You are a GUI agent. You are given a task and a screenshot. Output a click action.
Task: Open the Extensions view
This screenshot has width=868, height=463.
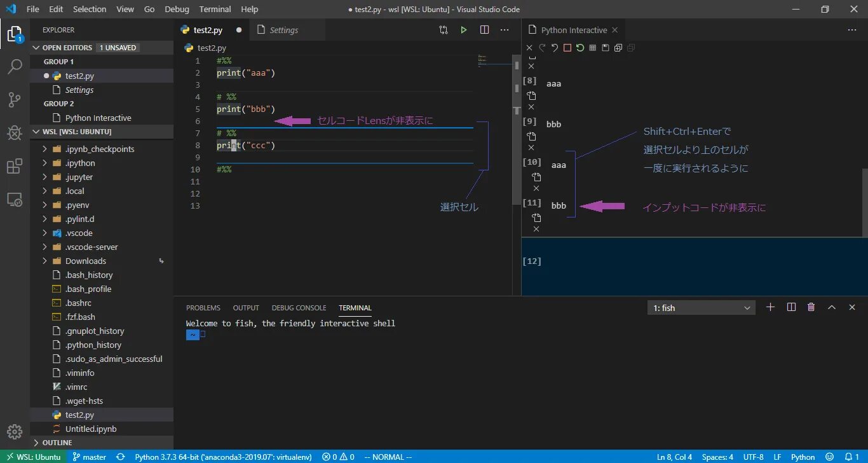click(x=15, y=167)
